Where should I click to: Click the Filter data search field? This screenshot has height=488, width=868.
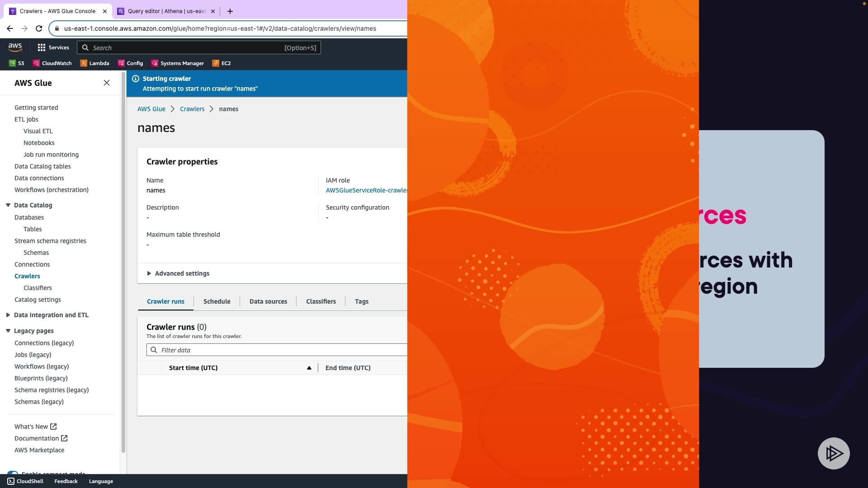pyautogui.click(x=280, y=350)
